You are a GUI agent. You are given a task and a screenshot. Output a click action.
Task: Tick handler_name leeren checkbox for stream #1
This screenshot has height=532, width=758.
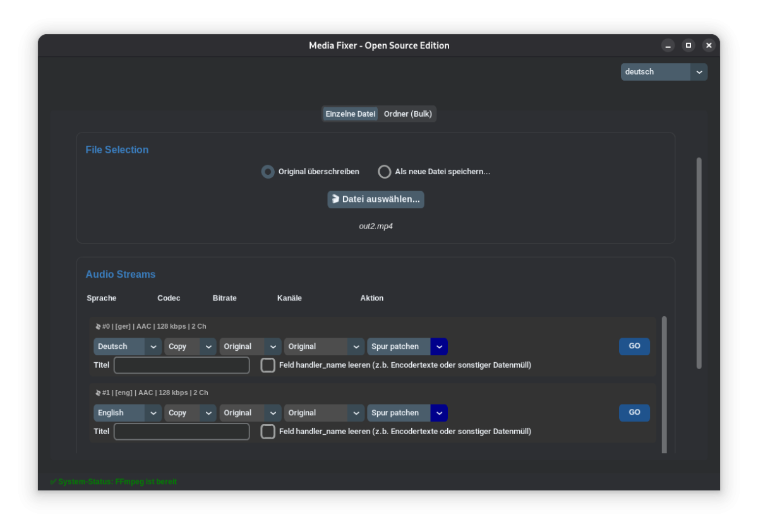coord(268,432)
